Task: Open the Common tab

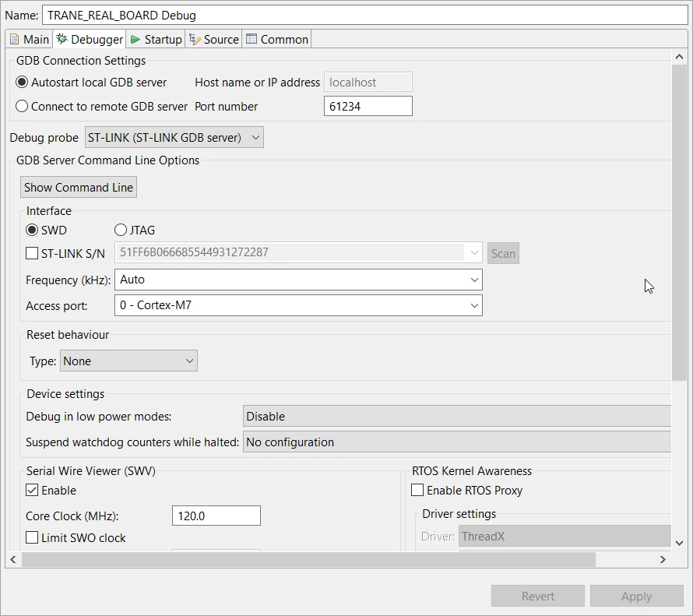Action: click(x=277, y=40)
